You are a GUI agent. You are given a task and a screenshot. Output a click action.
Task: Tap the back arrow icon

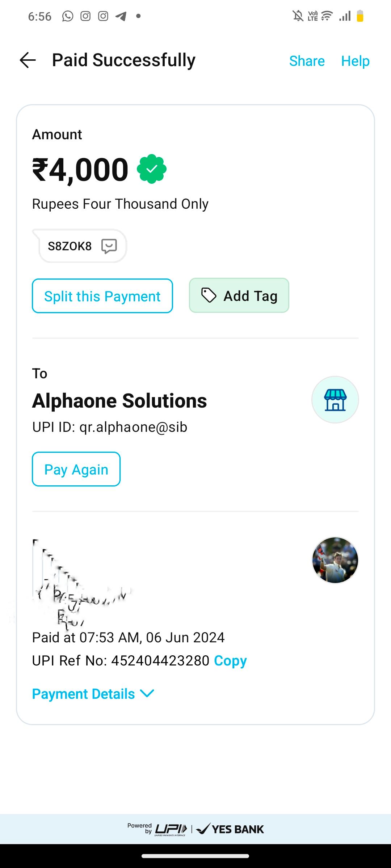[x=28, y=60]
